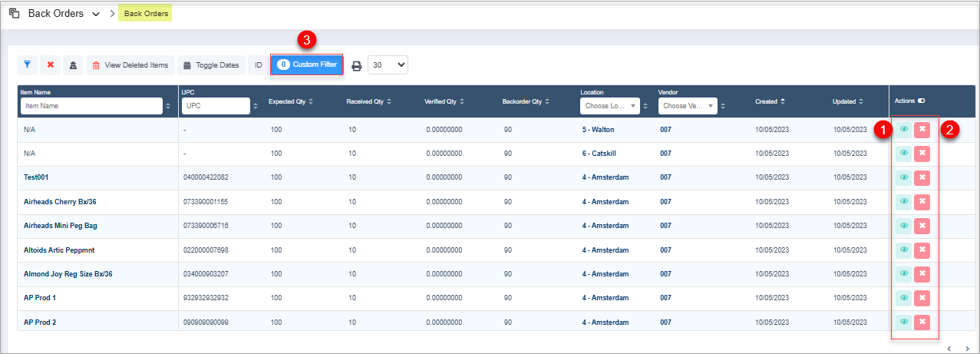980x354 pixels.
Task: View the Altoids Artic Peppmnt back order
Action: coord(903,250)
